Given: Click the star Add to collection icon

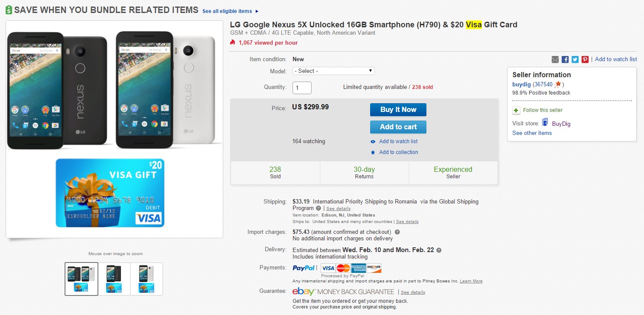Looking at the screenshot, I should (x=373, y=152).
